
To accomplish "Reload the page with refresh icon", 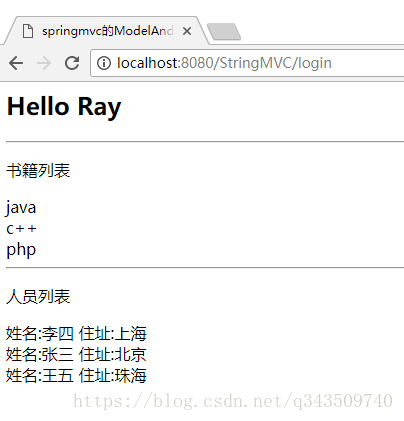I will pyautogui.click(x=72, y=63).
